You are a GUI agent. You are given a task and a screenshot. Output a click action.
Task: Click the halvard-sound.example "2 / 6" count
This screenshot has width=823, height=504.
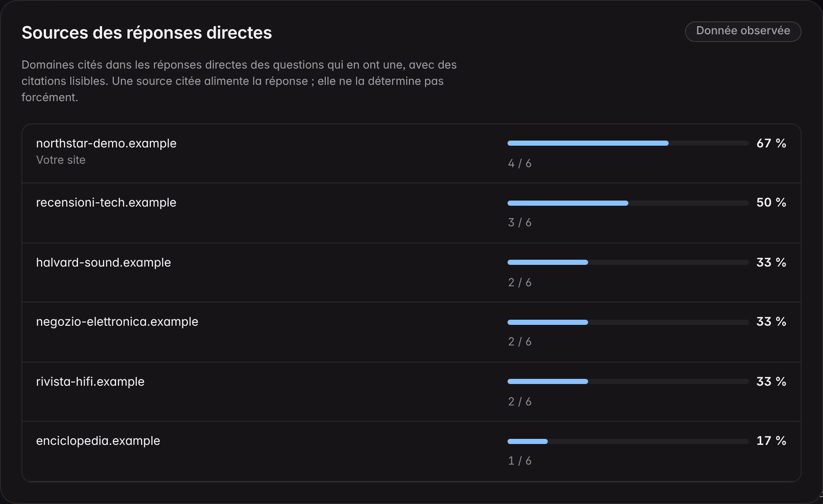pos(520,282)
